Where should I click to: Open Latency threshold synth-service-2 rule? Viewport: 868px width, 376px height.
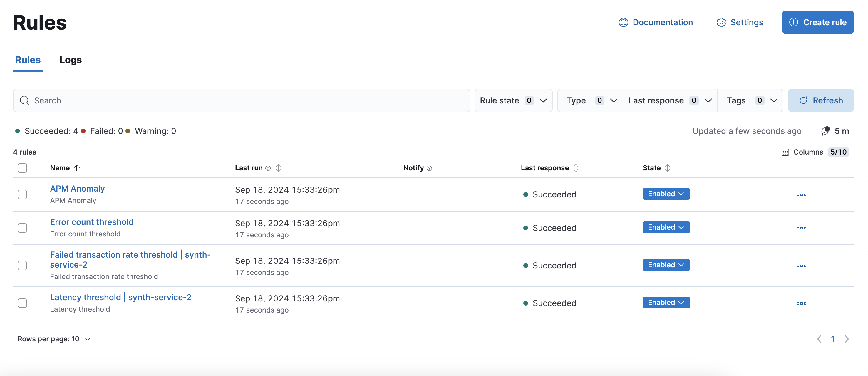pos(121,297)
